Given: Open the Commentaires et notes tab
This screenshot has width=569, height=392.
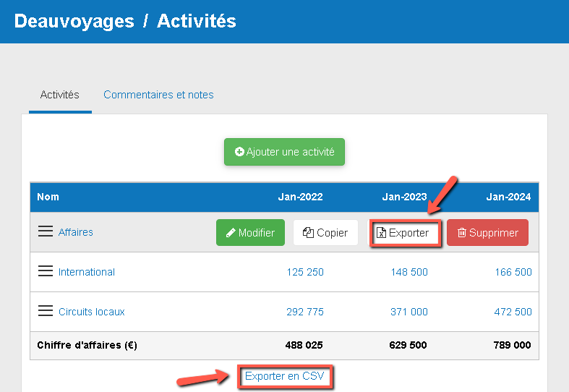Looking at the screenshot, I should (x=158, y=95).
